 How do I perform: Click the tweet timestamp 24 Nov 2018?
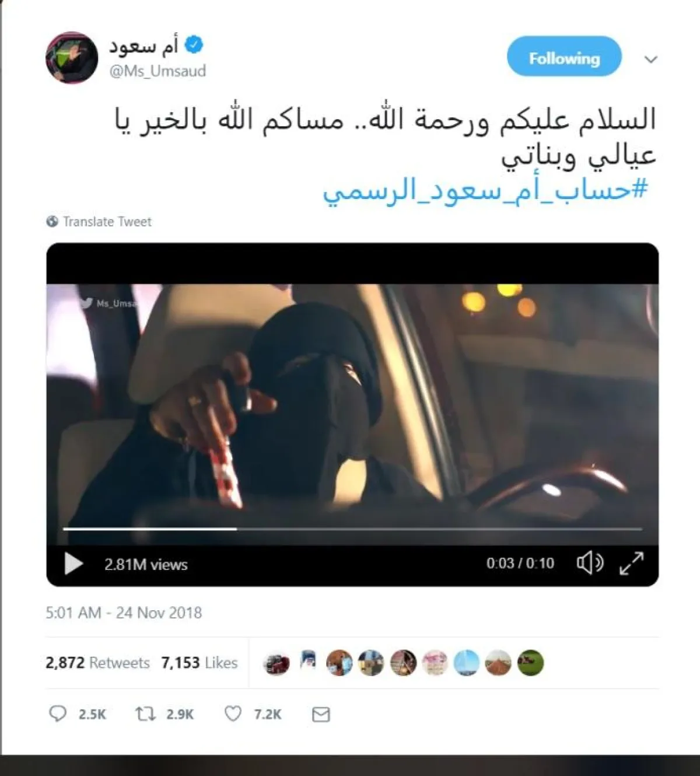click(124, 613)
